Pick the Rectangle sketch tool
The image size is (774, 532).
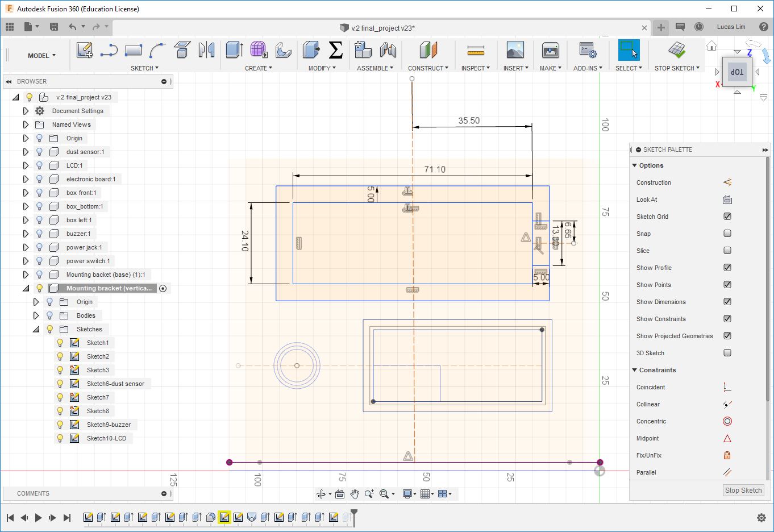coord(133,51)
